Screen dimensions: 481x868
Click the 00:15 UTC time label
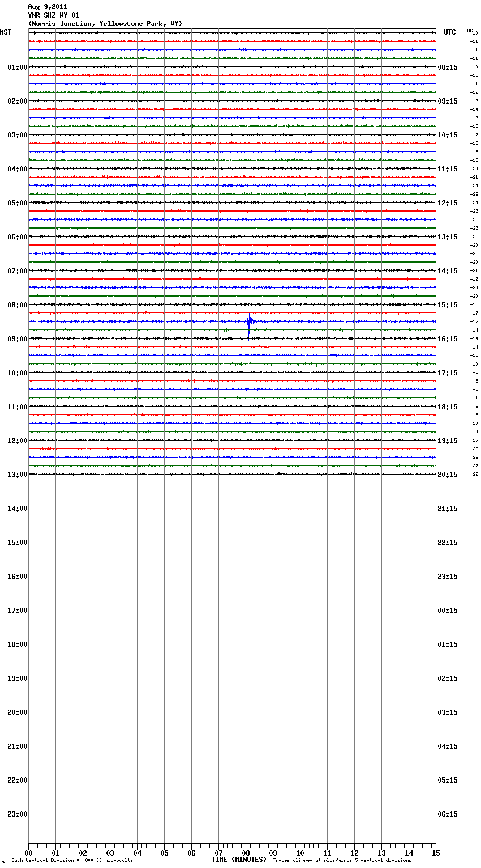pyautogui.click(x=448, y=611)
